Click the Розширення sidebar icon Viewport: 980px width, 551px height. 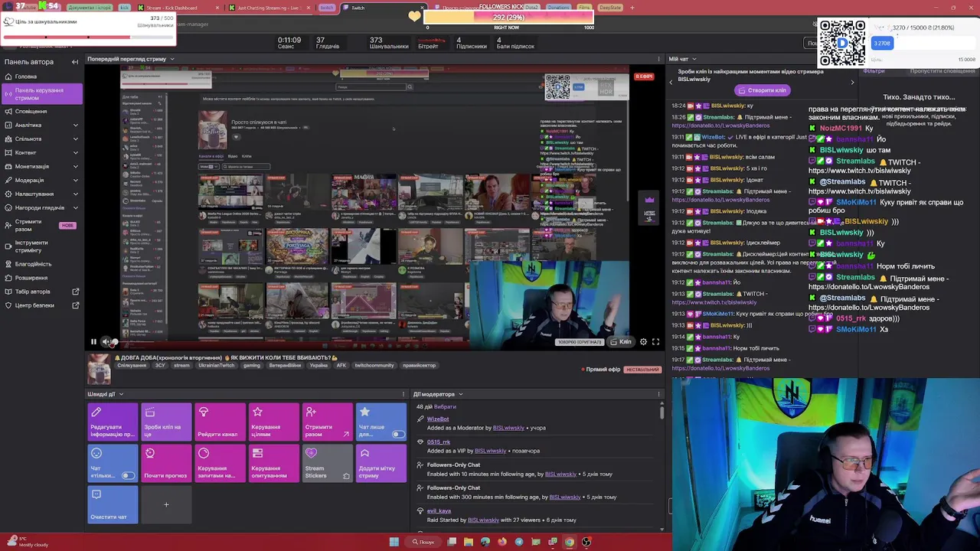tap(8, 278)
